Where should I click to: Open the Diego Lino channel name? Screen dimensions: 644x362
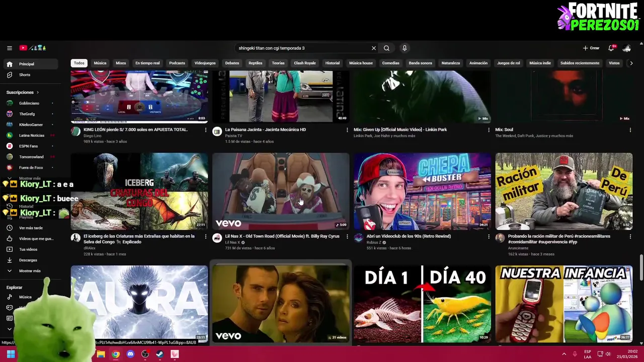click(x=93, y=136)
